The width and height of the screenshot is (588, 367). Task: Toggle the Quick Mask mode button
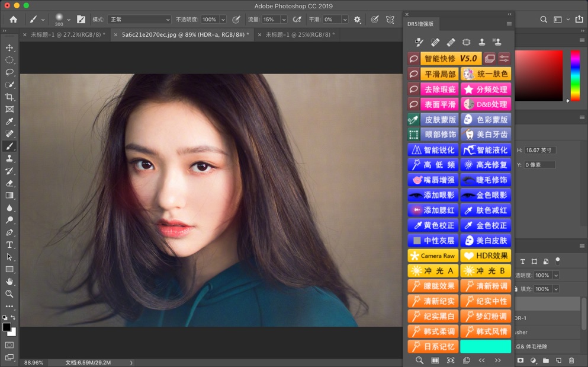(x=9, y=345)
